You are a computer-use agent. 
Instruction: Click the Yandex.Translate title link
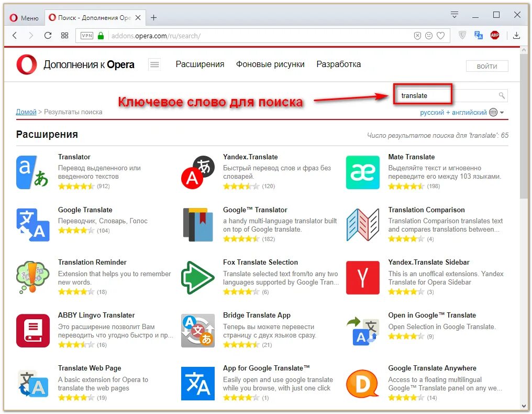pos(250,157)
